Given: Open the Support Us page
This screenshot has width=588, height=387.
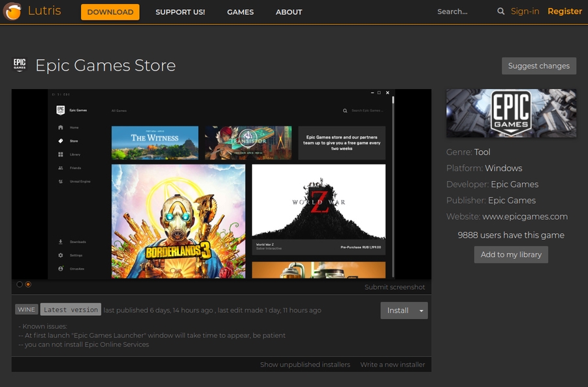Looking at the screenshot, I should tap(180, 12).
